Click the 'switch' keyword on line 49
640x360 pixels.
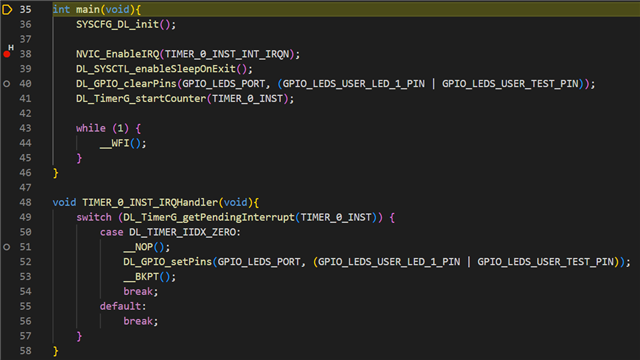tap(94, 218)
